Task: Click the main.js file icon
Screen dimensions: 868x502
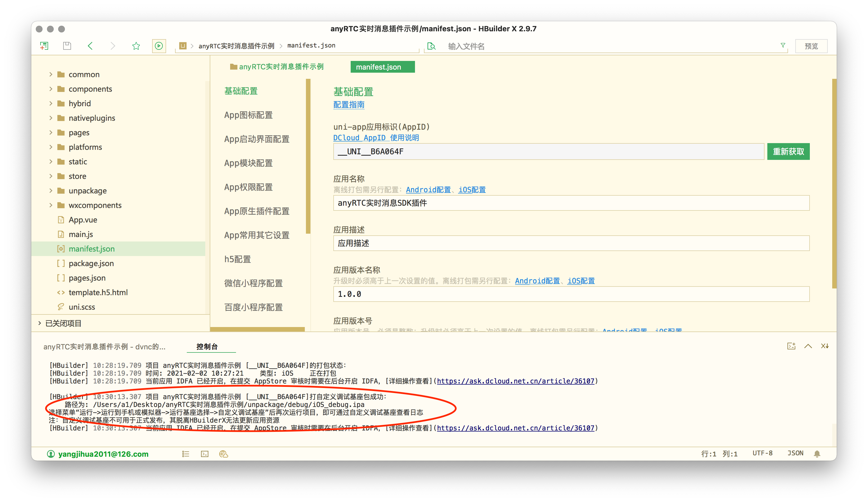Action: [x=61, y=234]
